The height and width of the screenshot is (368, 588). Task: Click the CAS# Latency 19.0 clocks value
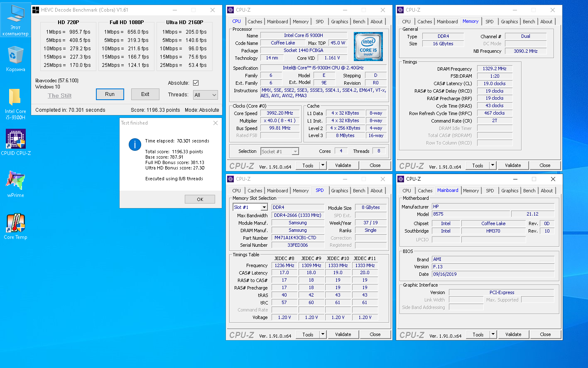click(x=495, y=84)
